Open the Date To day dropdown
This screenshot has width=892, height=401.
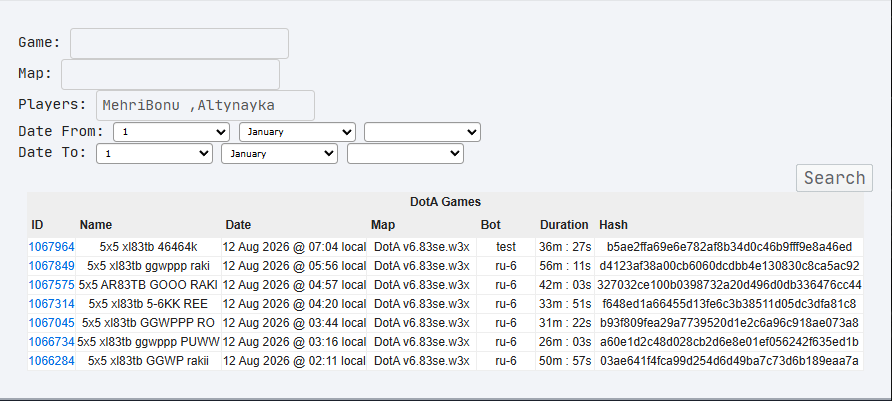tap(154, 154)
